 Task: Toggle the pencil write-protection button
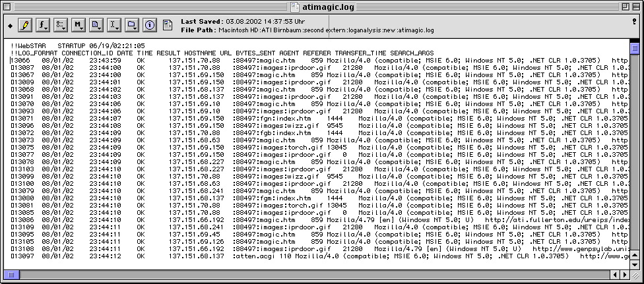coord(25,26)
